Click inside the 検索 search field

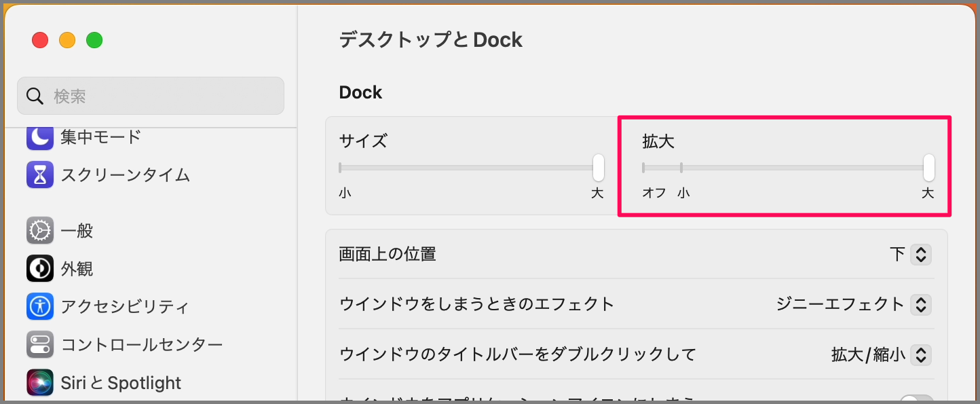pos(150,96)
